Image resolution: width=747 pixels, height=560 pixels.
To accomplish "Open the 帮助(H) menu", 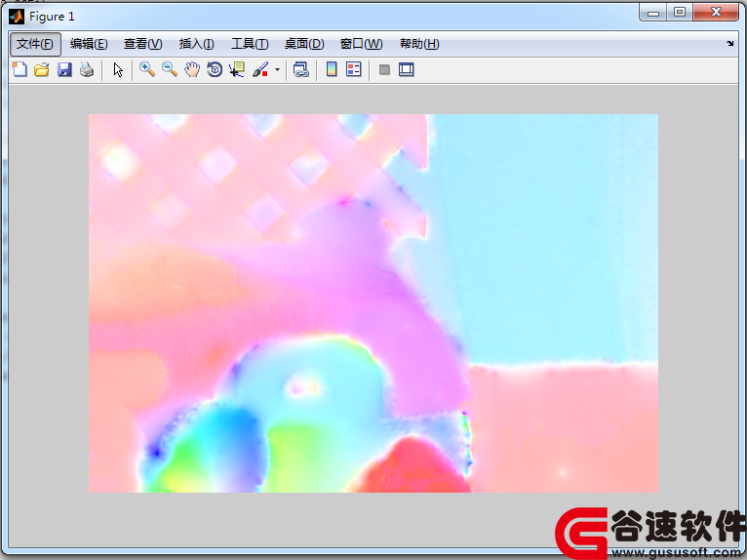I will tap(419, 44).
